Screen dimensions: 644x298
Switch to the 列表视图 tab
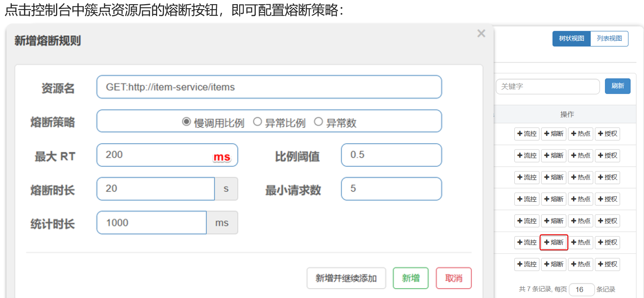(609, 38)
